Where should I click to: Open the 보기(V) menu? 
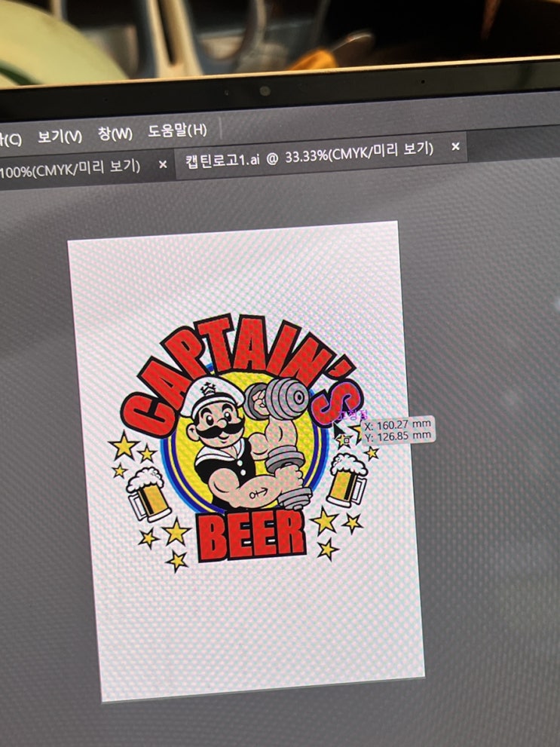point(60,137)
